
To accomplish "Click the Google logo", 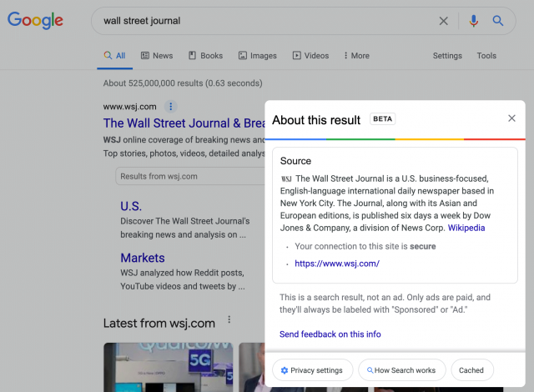I will [x=35, y=20].
